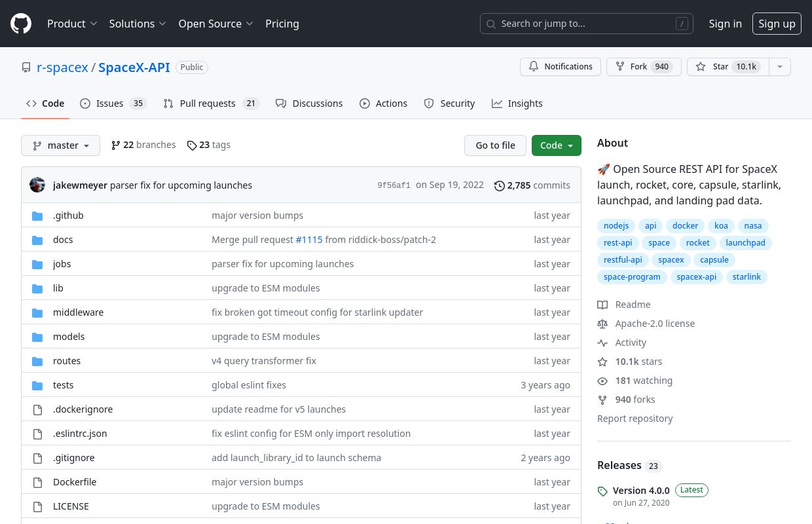Click the pulse icon beside Activity

tap(602, 343)
